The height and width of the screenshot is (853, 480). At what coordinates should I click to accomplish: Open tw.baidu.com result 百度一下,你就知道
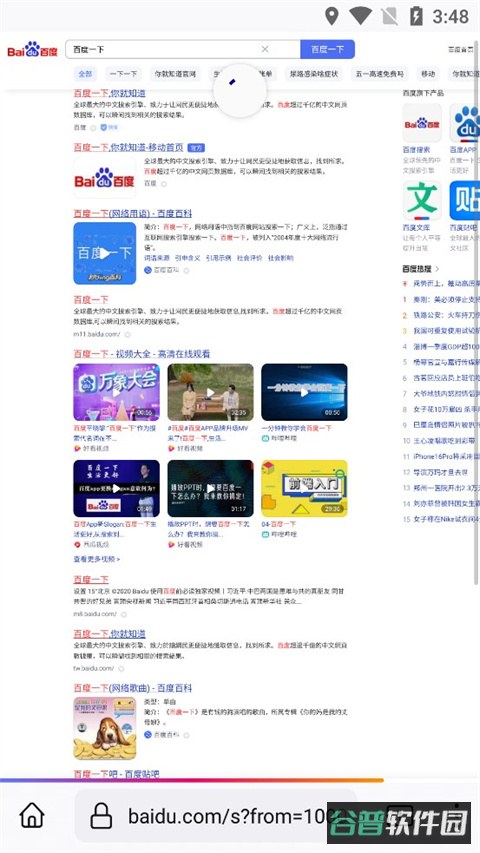(109, 634)
